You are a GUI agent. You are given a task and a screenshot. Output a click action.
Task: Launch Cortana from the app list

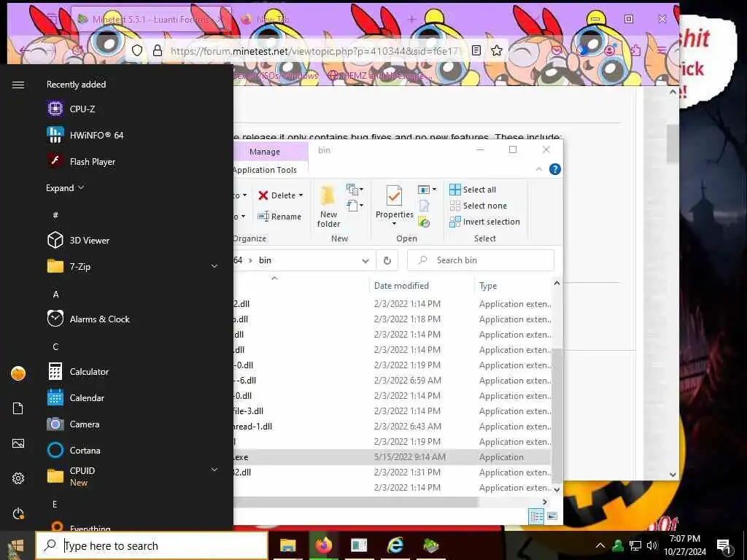point(74,450)
